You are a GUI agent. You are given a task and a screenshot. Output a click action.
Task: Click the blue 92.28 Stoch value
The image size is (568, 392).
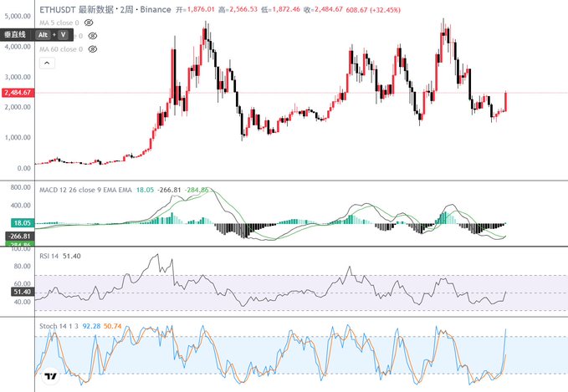(x=91, y=326)
